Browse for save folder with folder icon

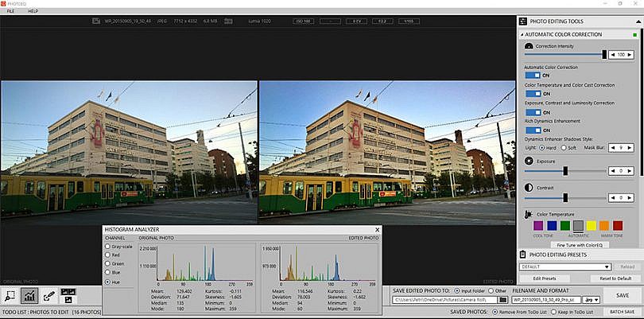502,300
